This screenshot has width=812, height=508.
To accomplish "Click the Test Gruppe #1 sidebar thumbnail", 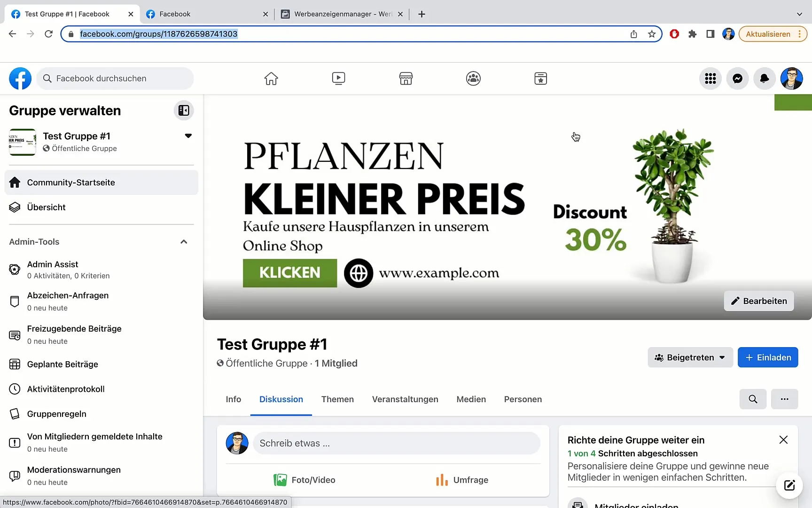I will (x=23, y=142).
